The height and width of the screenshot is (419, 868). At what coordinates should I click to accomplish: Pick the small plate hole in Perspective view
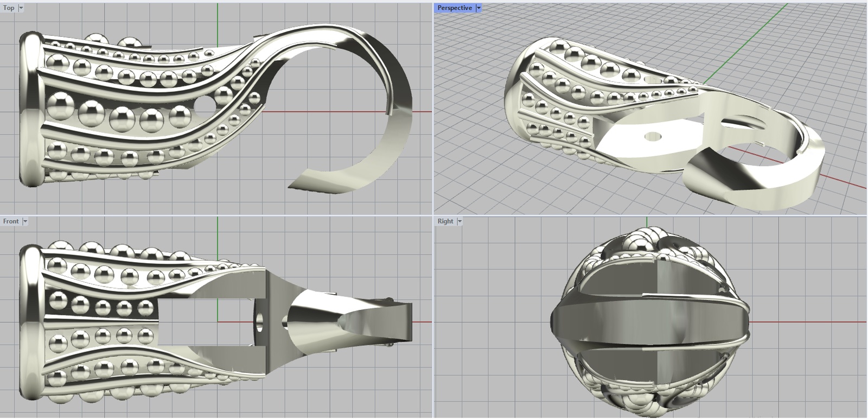652,136
